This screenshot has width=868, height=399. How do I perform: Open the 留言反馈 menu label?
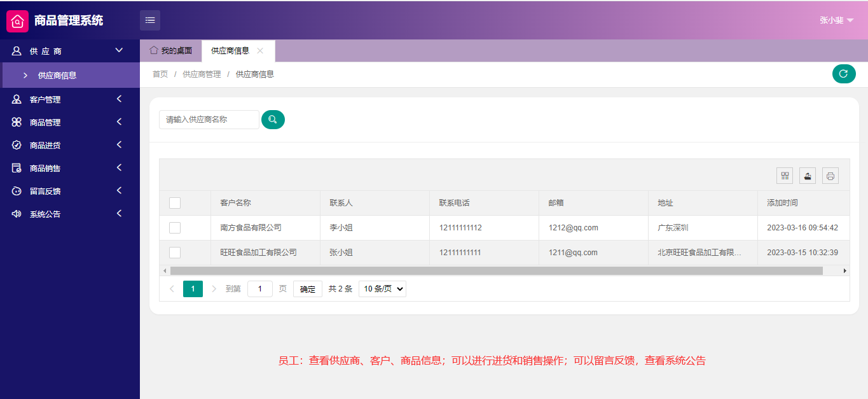pos(45,192)
